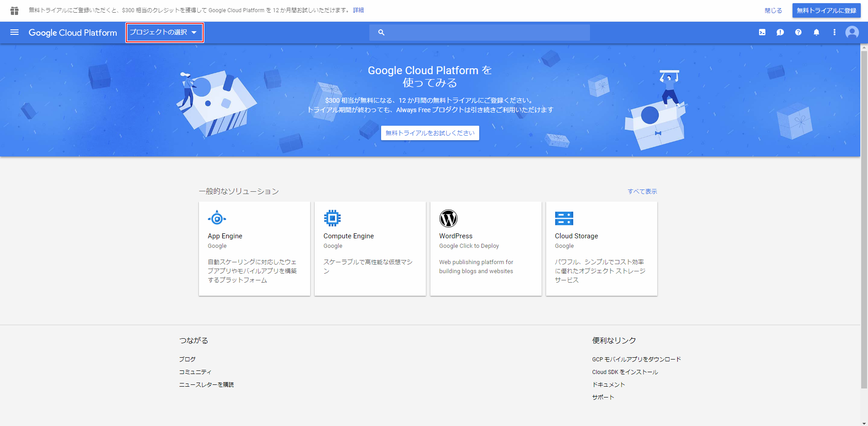Focus the top search input field
This screenshot has height=426, width=868.
click(x=479, y=33)
